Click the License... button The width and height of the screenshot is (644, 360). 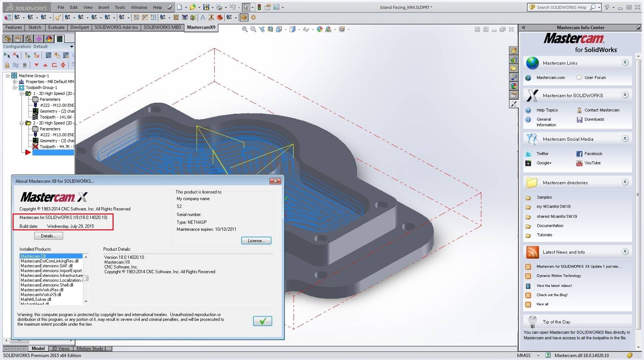point(256,241)
